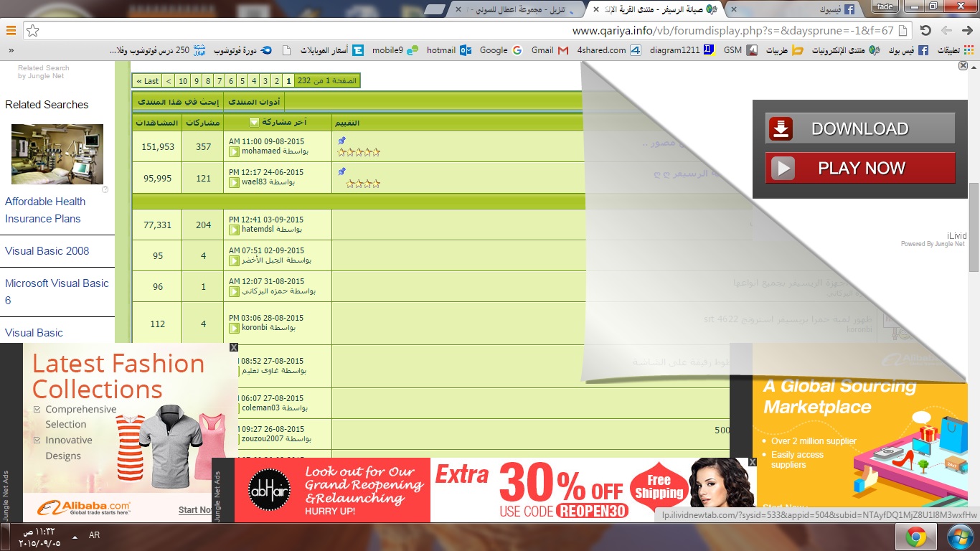The width and height of the screenshot is (980, 551).
Task: Open the Chrome hamburger menu
Action: [x=11, y=30]
